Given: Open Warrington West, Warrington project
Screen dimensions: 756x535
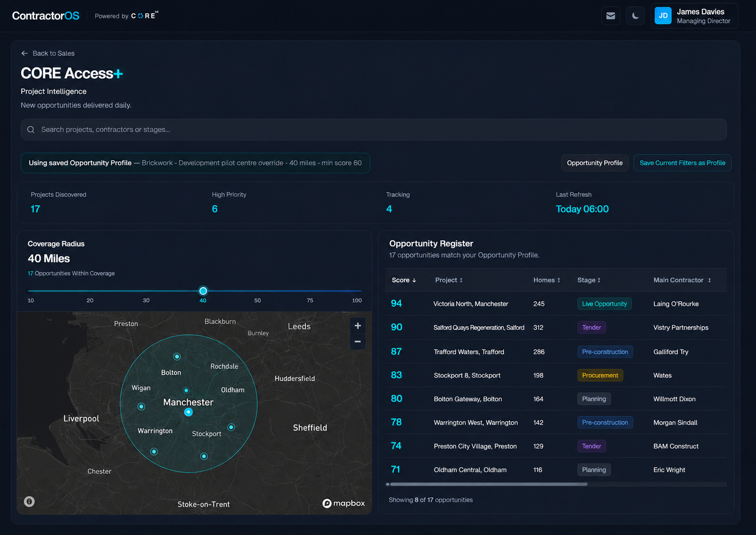Looking at the screenshot, I should coord(476,422).
